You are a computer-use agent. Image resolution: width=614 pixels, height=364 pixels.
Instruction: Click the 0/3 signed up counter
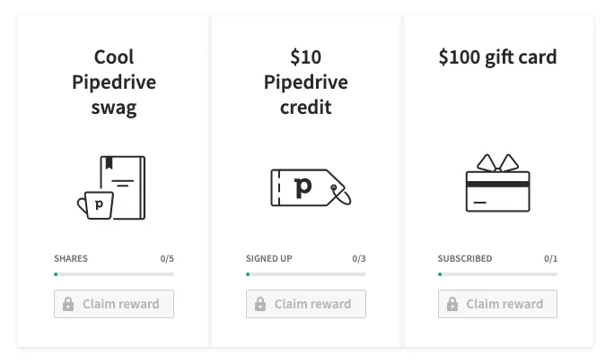[359, 258]
